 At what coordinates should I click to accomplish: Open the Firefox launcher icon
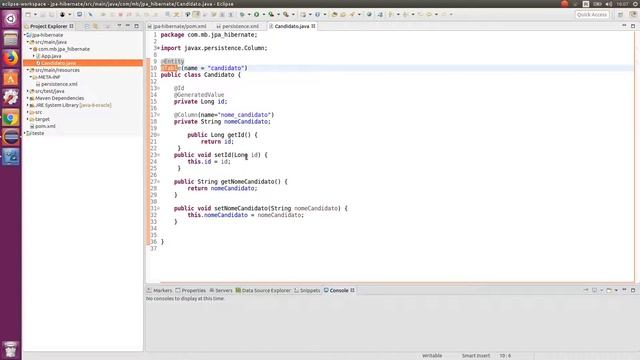click(x=11, y=58)
